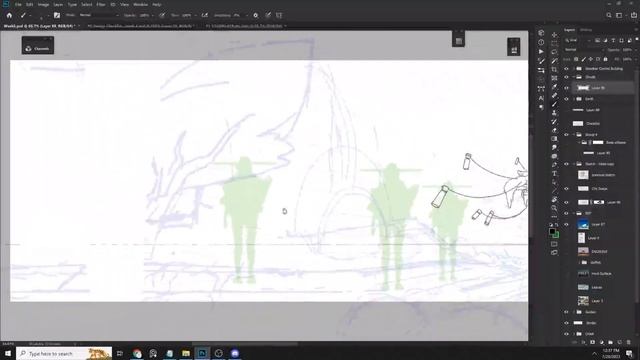This screenshot has height=360, width=640.
Task: Select the Crop tool
Action: point(554,69)
